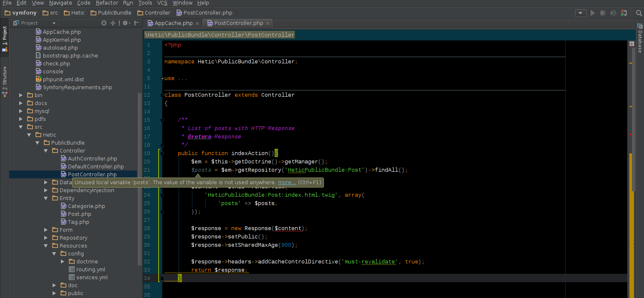This screenshot has width=644, height=298.
Task: Collapse all project tree nodes icon
Action: [113, 23]
